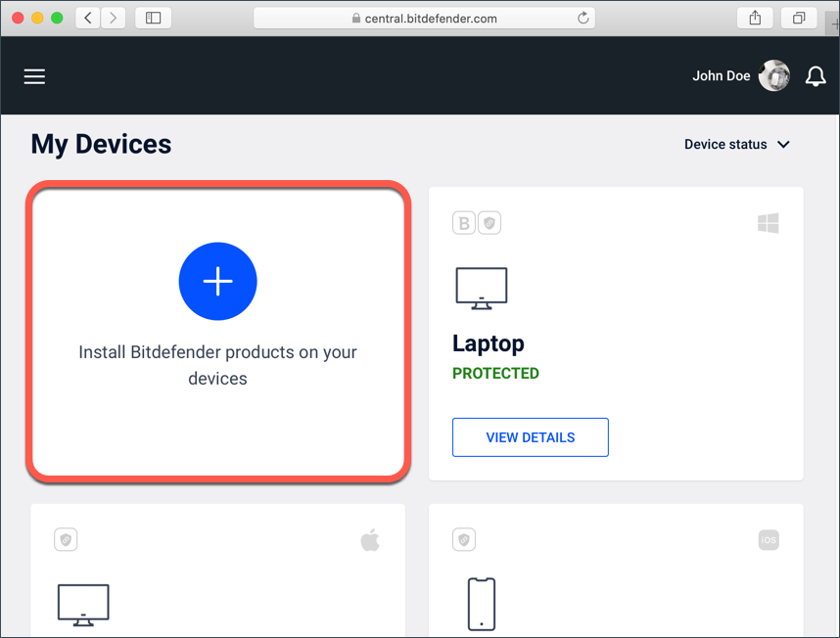Click the Bitdefender B badge on Laptop card
Screen dimensions: 840x638
click(464, 223)
